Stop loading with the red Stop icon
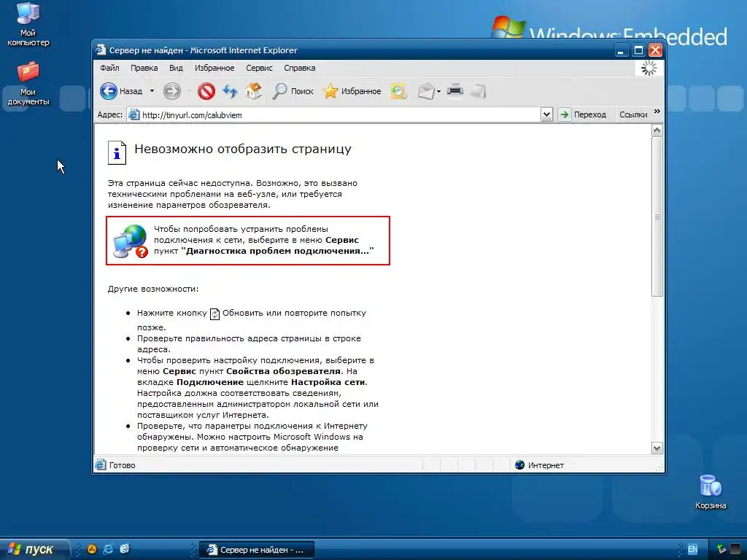The width and height of the screenshot is (747, 560). tap(206, 91)
